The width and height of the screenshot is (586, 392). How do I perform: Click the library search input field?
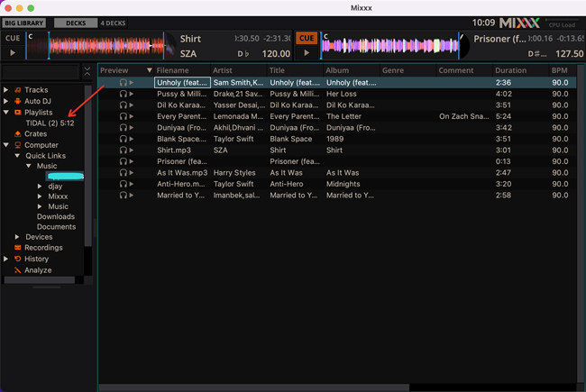41,72
